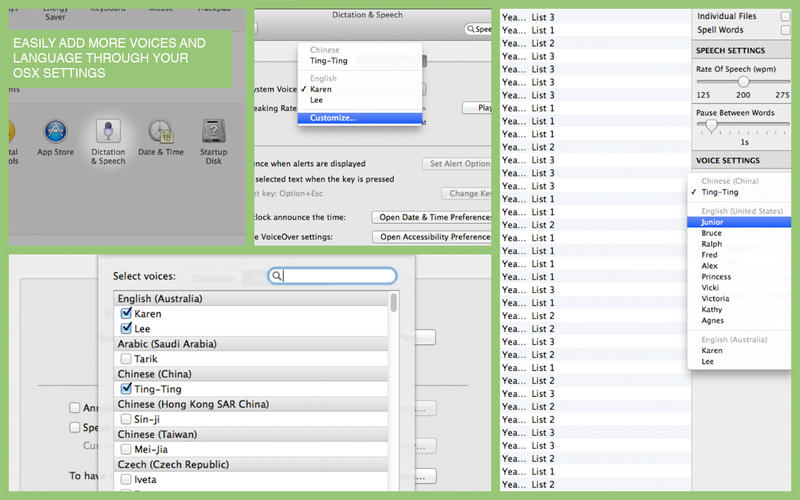The height and width of the screenshot is (500, 800).
Task: Select Kathy in the Voice Settings menu
Action: (x=739, y=310)
